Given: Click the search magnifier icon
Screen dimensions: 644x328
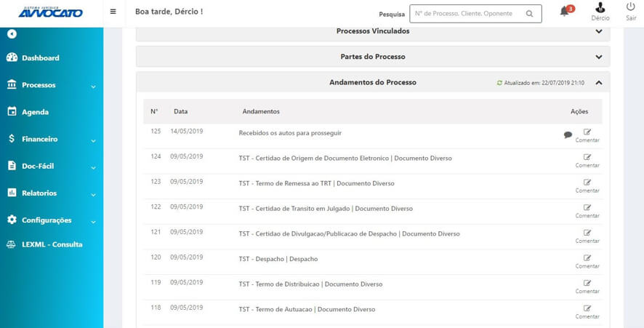Looking at the screenshot, I should click(530, 14).
